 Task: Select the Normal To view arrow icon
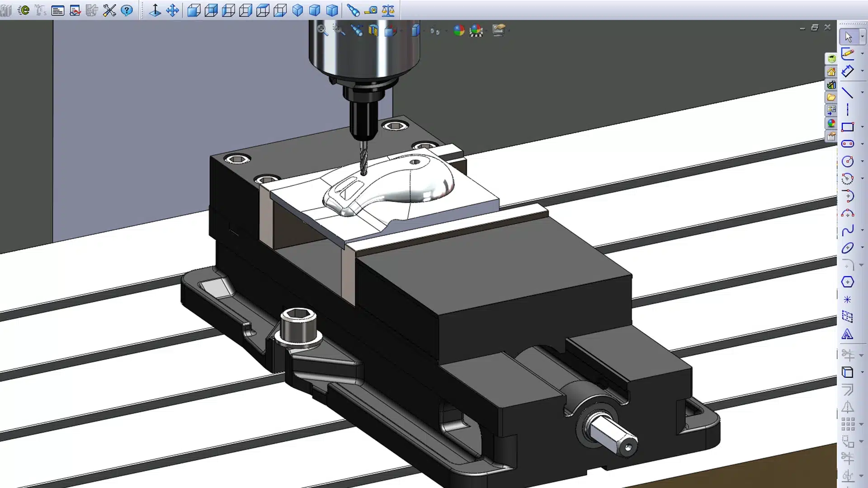155,10
